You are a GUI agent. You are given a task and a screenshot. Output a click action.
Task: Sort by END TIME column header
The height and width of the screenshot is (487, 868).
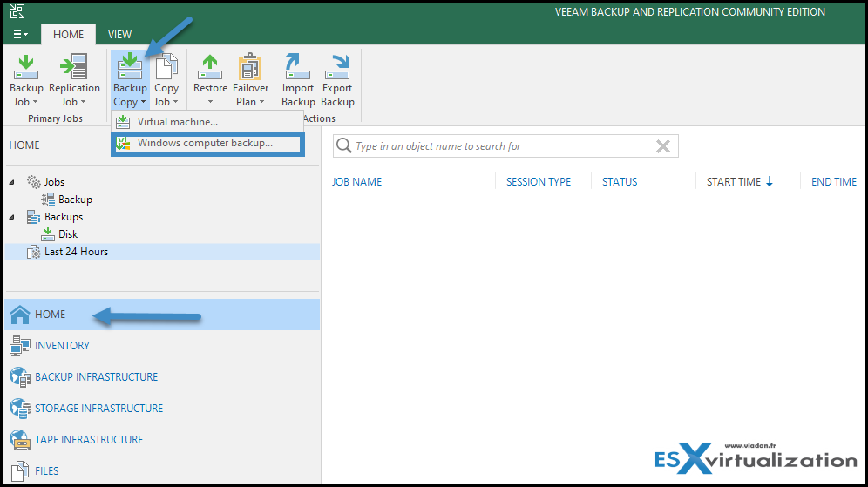834,182
